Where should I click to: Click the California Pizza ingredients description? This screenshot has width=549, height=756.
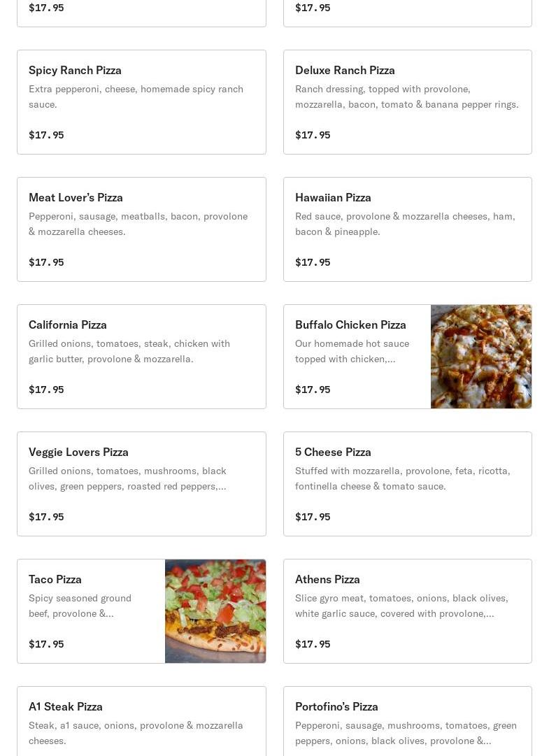pyautogui.click(x=129, y=351)
